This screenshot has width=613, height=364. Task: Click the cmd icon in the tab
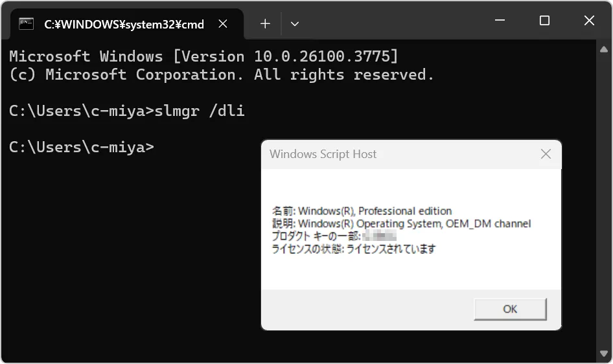tap(26, 24)
